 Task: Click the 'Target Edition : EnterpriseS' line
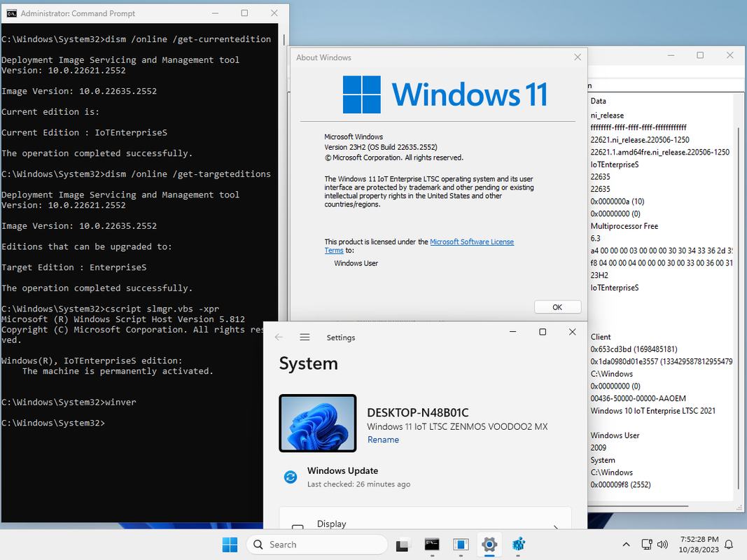coord(74,267)
